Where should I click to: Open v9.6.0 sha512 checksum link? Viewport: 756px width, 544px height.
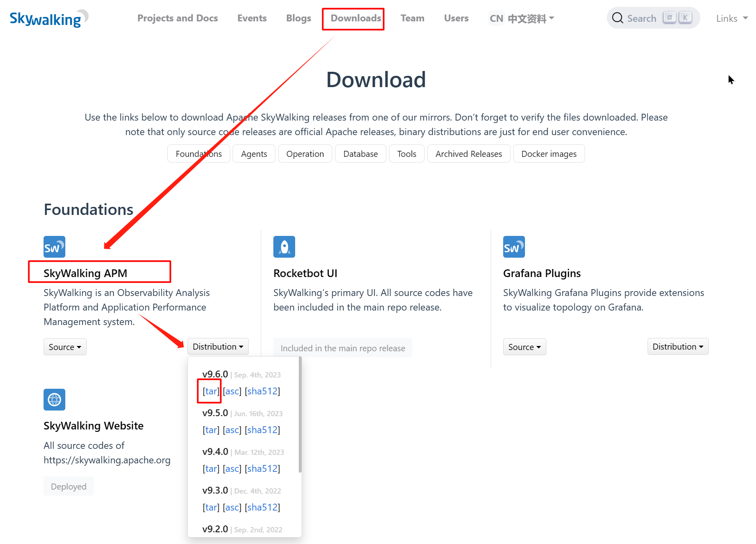pos(262,391)
